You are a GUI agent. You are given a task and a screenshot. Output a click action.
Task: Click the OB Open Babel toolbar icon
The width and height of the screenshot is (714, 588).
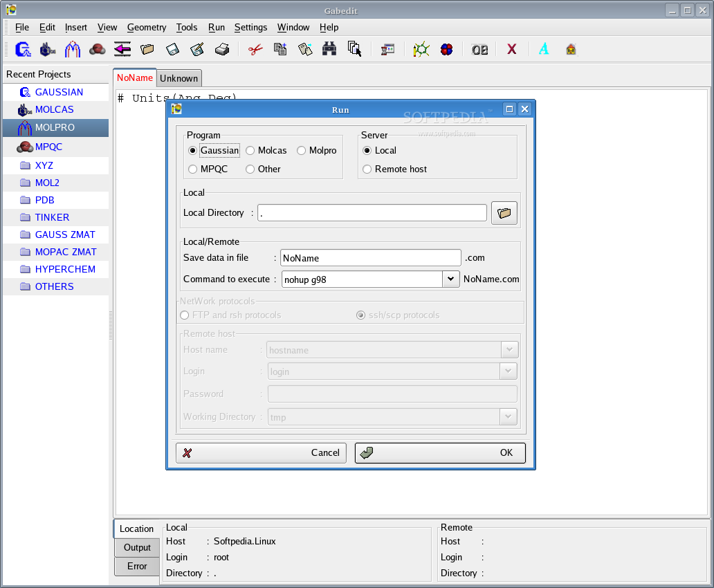coord(479,50)
